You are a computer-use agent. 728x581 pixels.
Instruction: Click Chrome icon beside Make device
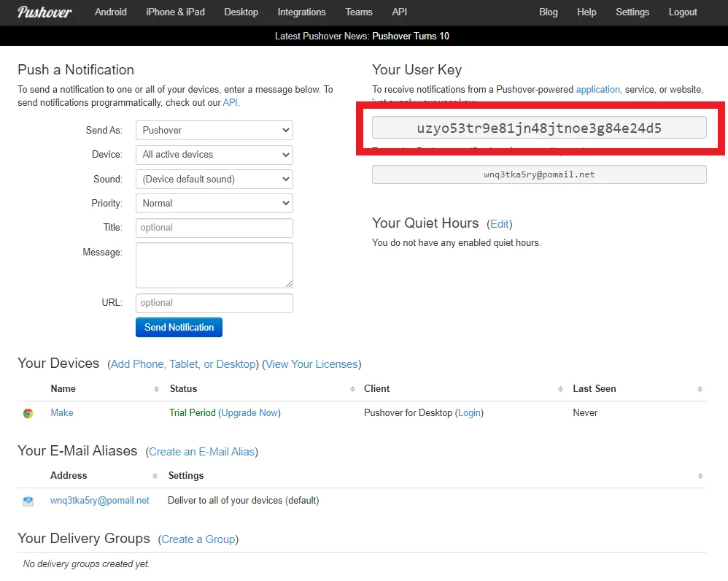click(28, 413)
